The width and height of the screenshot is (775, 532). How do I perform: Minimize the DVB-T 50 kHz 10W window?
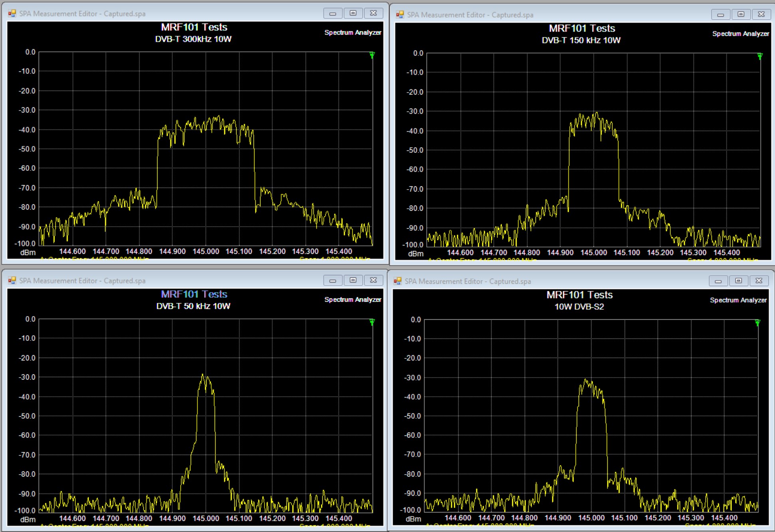[x=333, y=280]
